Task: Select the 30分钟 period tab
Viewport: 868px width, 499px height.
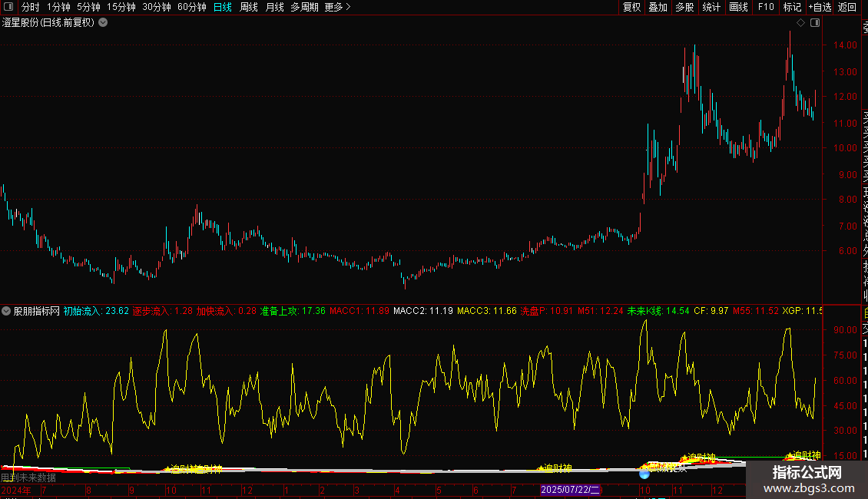Action: point(157,7)
